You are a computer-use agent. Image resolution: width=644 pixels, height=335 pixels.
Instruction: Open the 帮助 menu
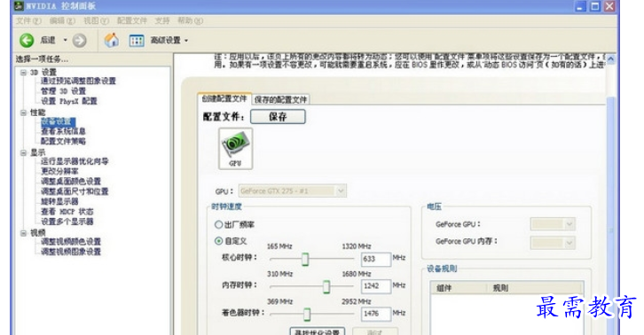(x=190, y=20)
